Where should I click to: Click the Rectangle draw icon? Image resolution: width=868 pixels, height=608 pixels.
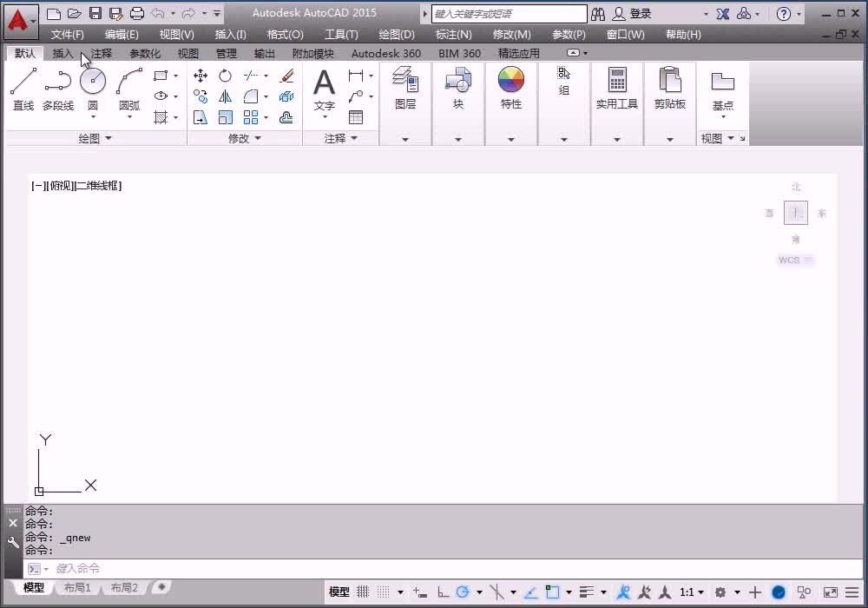click(x=161, y=76)
